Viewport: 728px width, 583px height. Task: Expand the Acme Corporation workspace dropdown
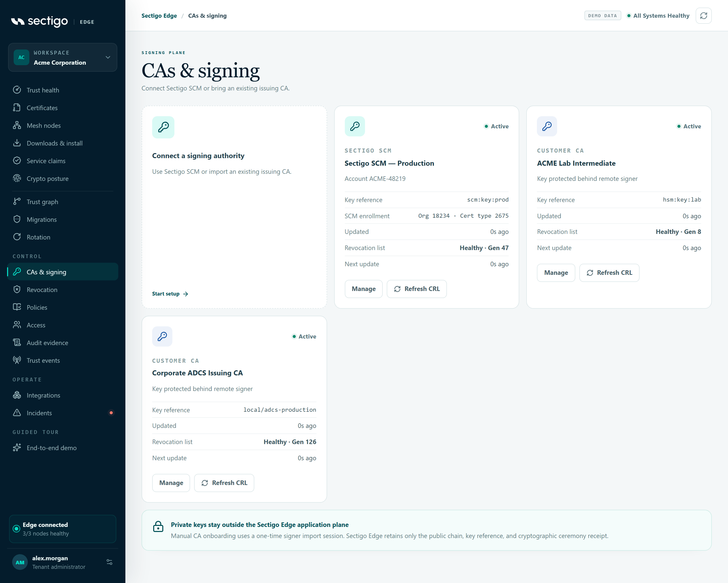(62, 57)
